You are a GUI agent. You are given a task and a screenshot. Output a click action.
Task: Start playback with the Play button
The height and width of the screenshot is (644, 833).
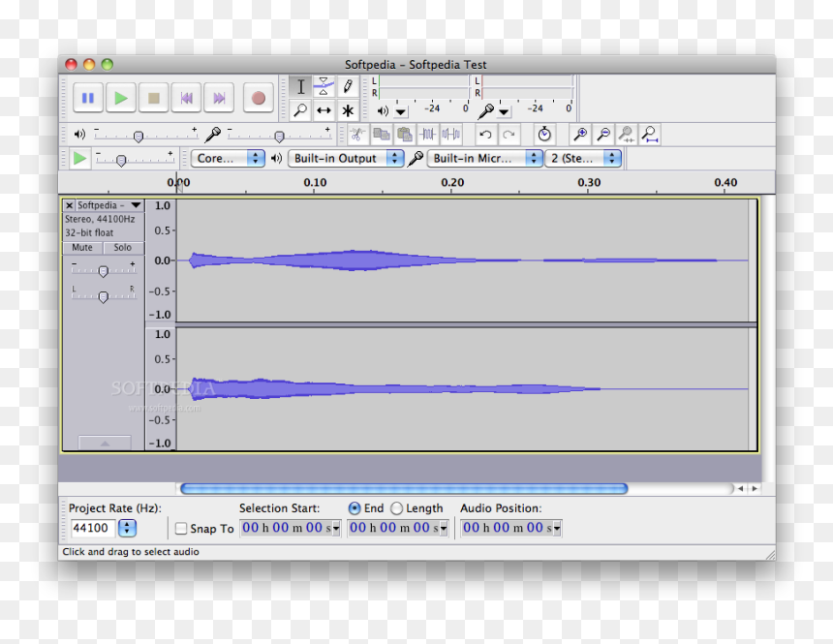click(x=121, y=98)
